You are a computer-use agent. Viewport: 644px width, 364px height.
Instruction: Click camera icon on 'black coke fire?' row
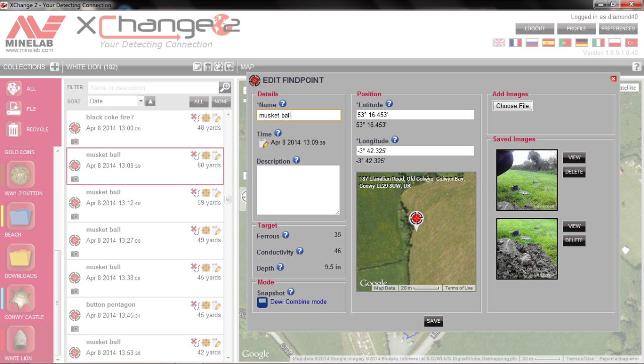pyautogui.click(x=74, y=142)
